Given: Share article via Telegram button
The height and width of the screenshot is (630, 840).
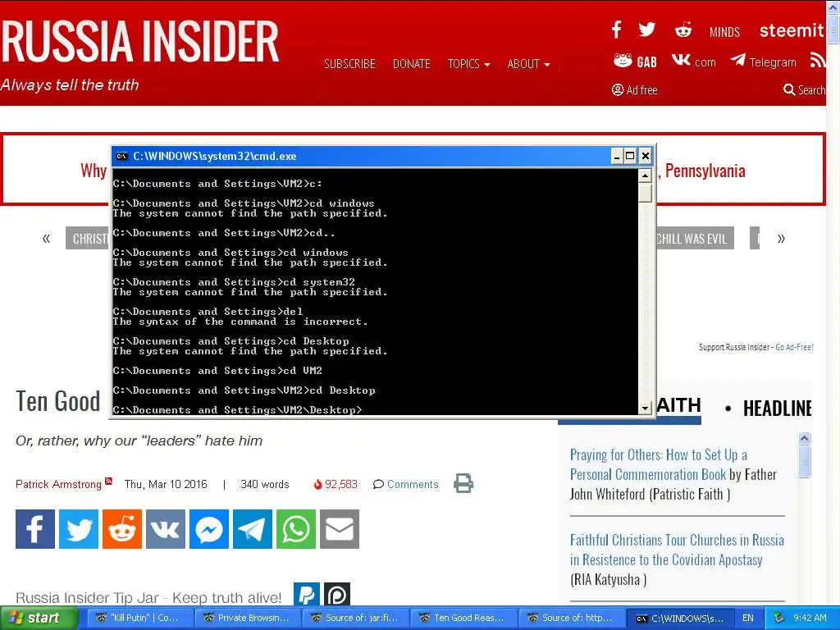Looking at the screenshot, I should pyautogui.click(x=253, y=529).
